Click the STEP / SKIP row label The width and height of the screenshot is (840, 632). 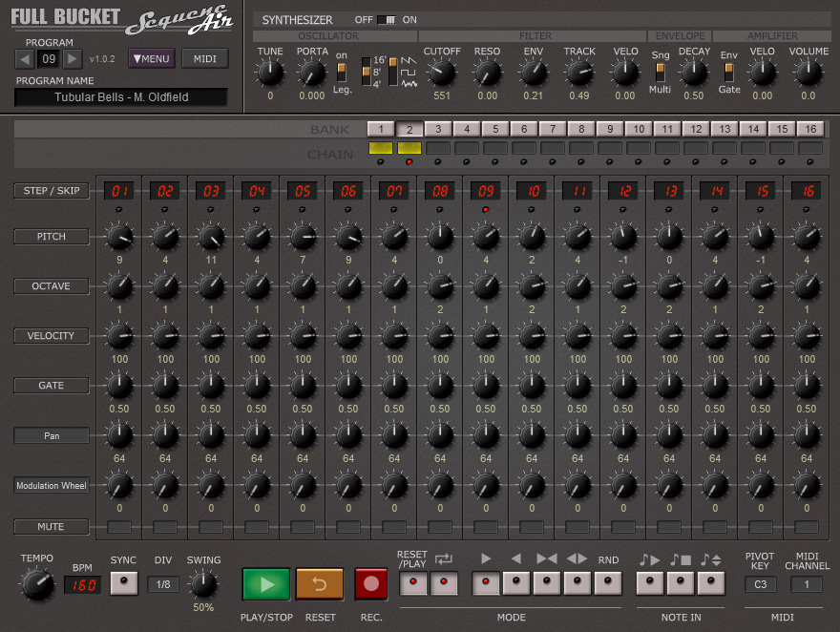click(52, 191)
